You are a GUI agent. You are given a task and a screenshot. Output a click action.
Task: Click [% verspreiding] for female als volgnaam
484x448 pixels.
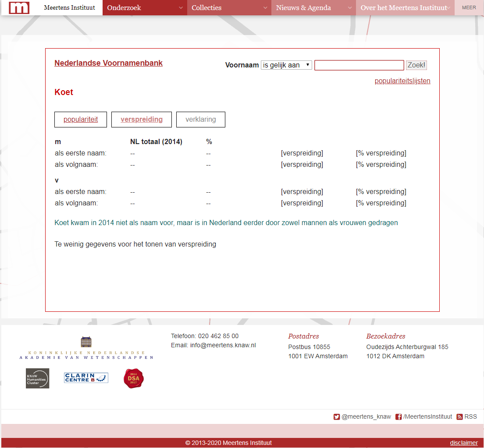pyautogui.click(x=381, y=203)
